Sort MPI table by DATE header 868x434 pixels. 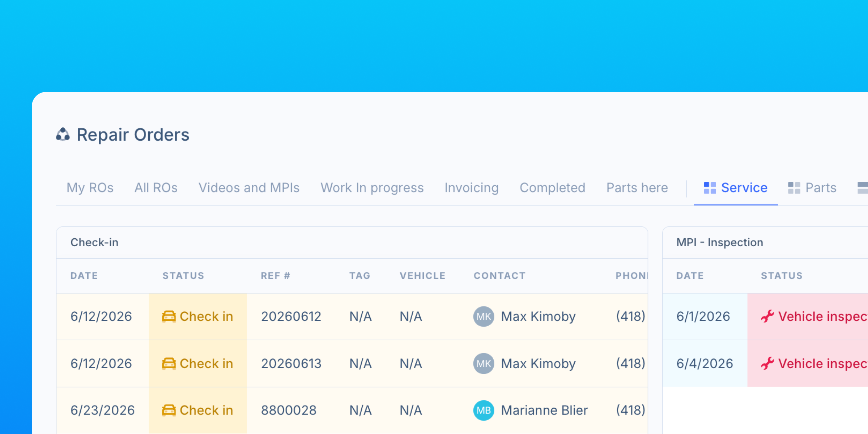click(690, 276)
